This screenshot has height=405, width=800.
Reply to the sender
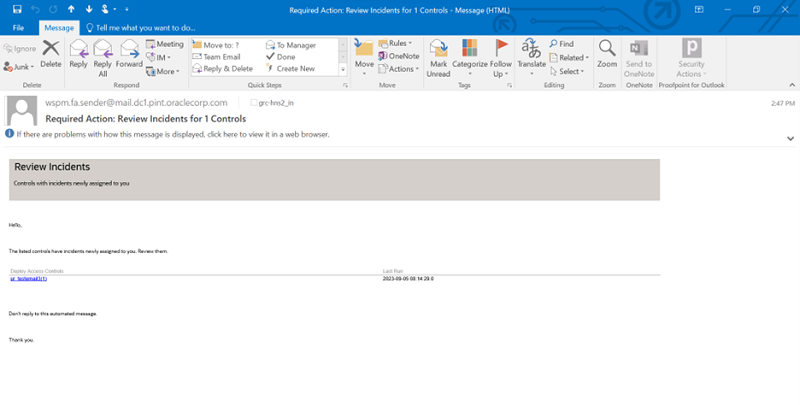point(78,54)
